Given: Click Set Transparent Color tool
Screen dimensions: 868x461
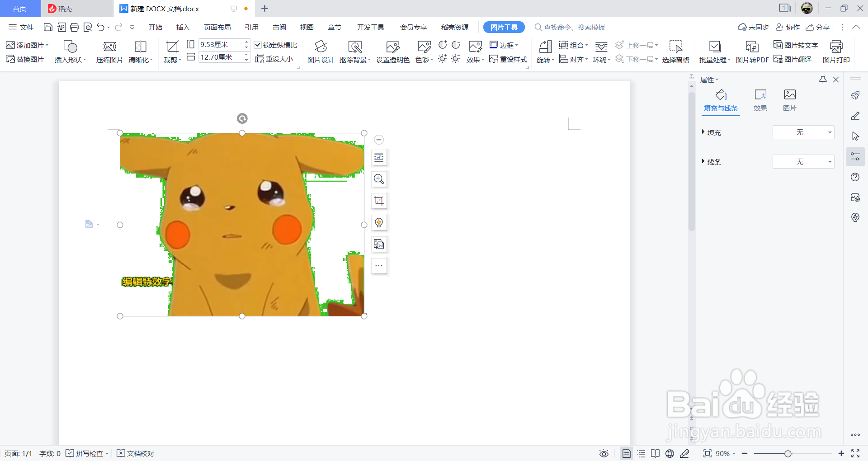Looking at the screenshot, I should click(393, 52).
